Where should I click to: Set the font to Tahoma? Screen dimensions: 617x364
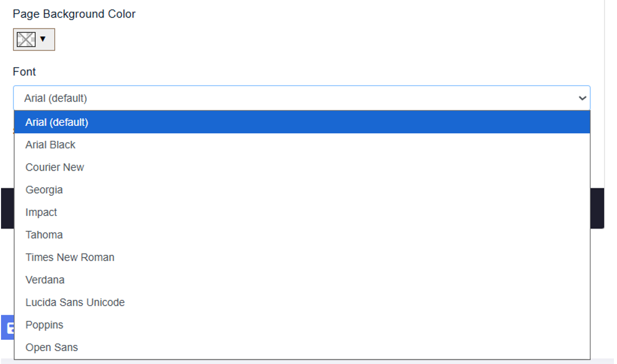(x=44, y=235)
